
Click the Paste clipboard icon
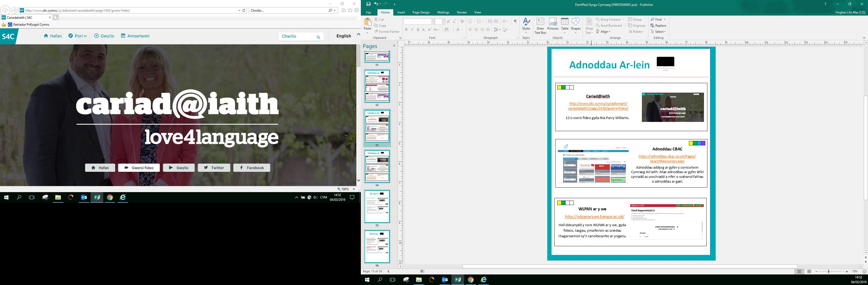367,22
